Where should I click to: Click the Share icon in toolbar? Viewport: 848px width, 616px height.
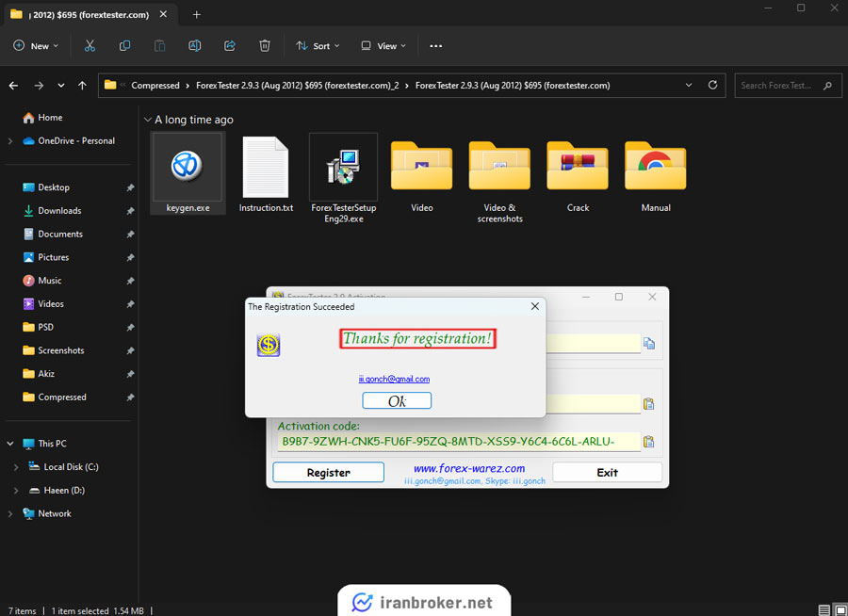(230, 46)
